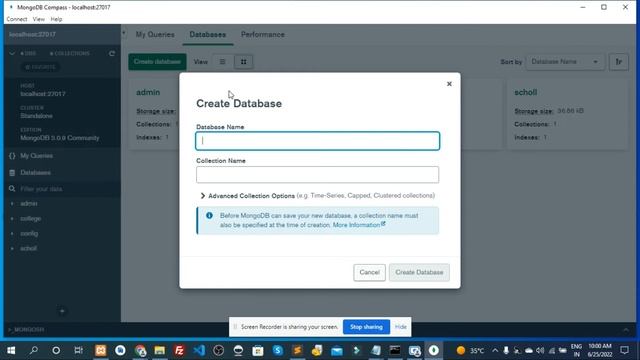Viewport: 640px width, 360px height.
Task: Open FileZilla from the taskbar
Action: 179,350
